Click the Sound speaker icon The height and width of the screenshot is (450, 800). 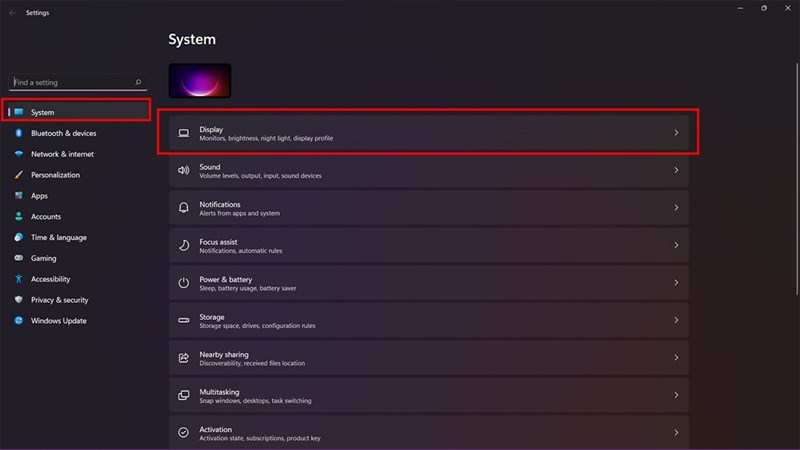(x=184, y=170)
